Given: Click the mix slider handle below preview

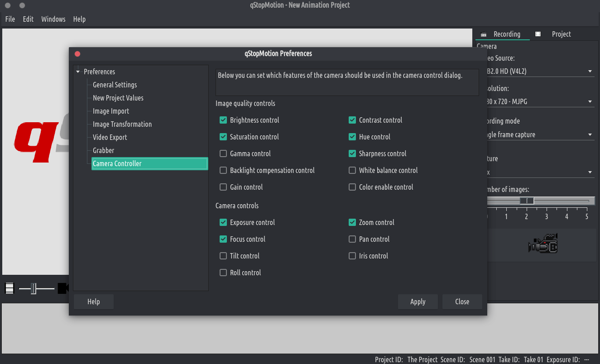Looking at the screenshot, I should (34, 288).
